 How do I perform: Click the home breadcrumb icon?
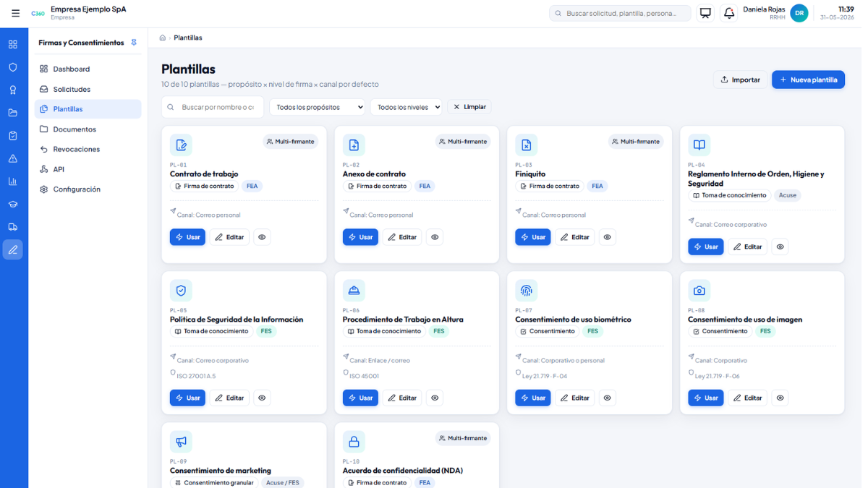(162, 38)
